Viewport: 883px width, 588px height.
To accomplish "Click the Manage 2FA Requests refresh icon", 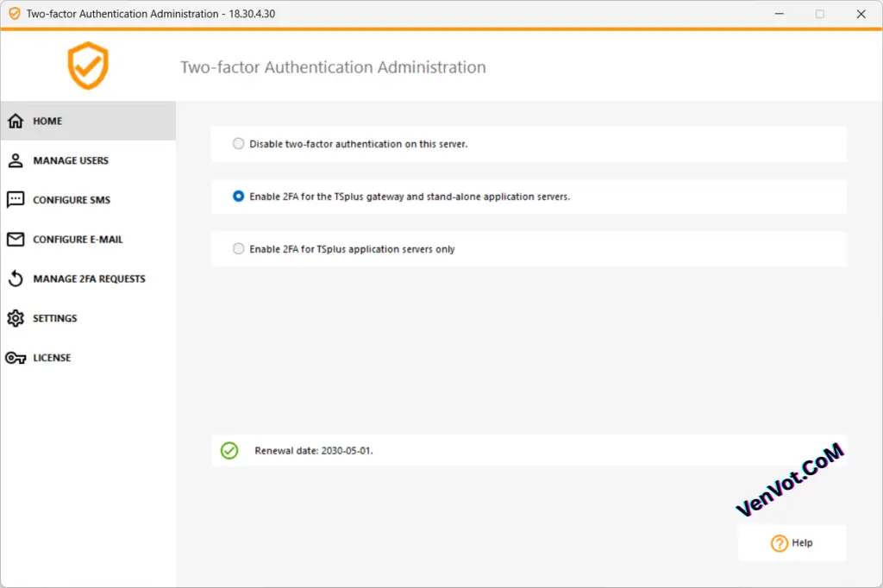I will (16, 278).
